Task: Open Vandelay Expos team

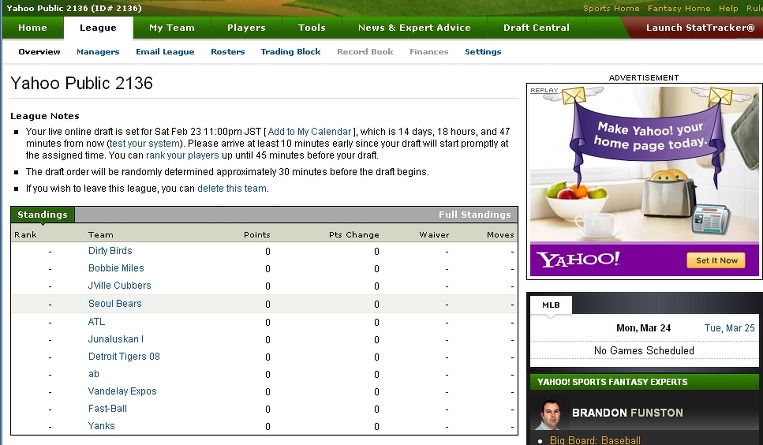Action: click(x=122, y=391)
